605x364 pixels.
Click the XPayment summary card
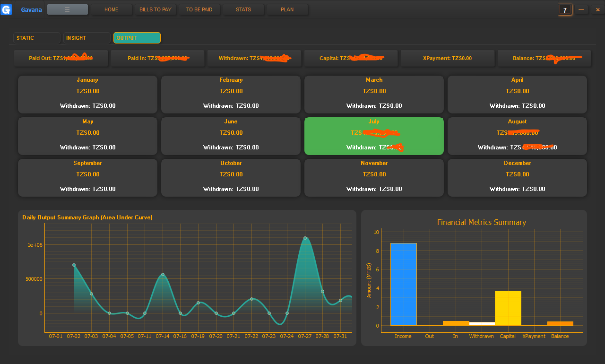[x=448, y=58]
